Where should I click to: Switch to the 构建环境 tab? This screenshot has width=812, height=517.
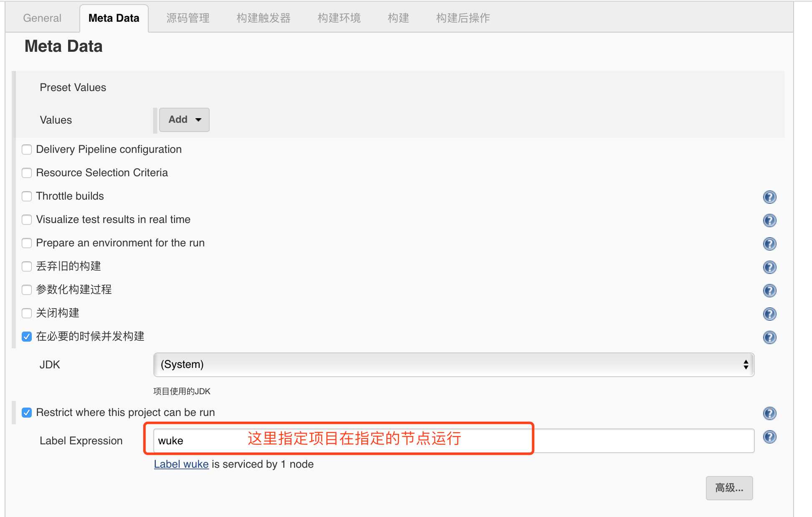click(339, 18)
